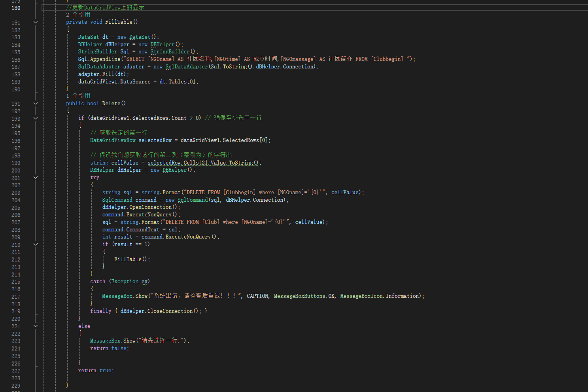Click 'int result' declaration on line 209
This screenshot has width=588, height=392.
pyautogui.click(x=117, y=237)
